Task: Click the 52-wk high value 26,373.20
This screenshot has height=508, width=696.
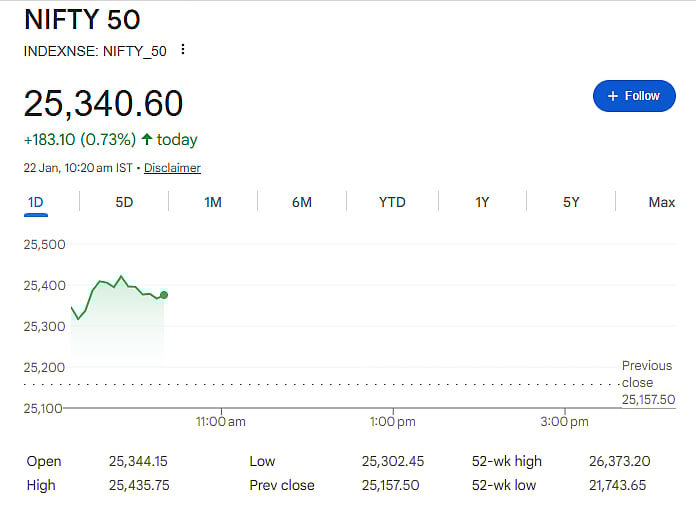Action: coord(619,461)
